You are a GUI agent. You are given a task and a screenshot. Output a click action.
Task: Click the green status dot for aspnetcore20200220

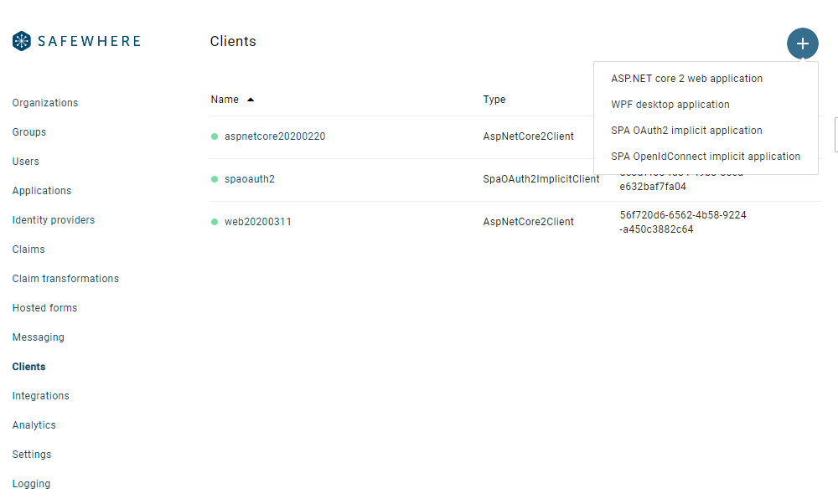pos(215,136)
